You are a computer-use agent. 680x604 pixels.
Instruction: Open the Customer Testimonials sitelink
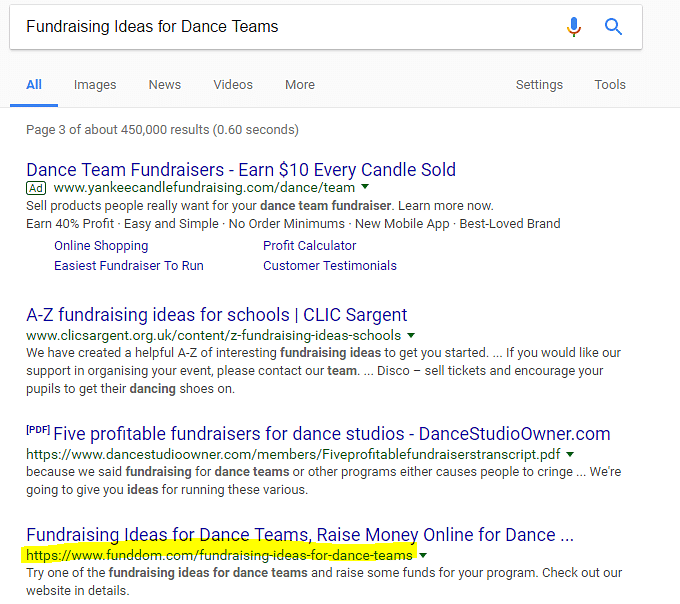(x=330, y=265)
